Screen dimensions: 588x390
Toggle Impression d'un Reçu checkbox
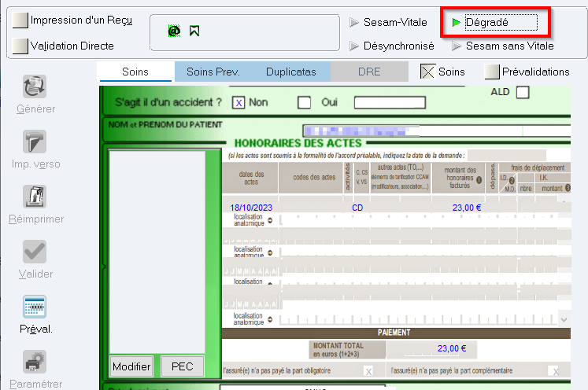click(20, 20)
